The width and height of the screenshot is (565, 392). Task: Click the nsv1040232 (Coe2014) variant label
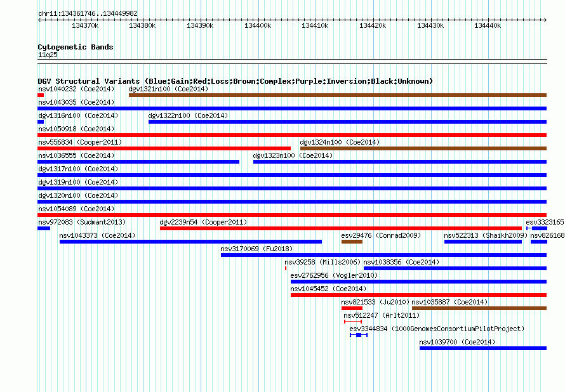76,89
